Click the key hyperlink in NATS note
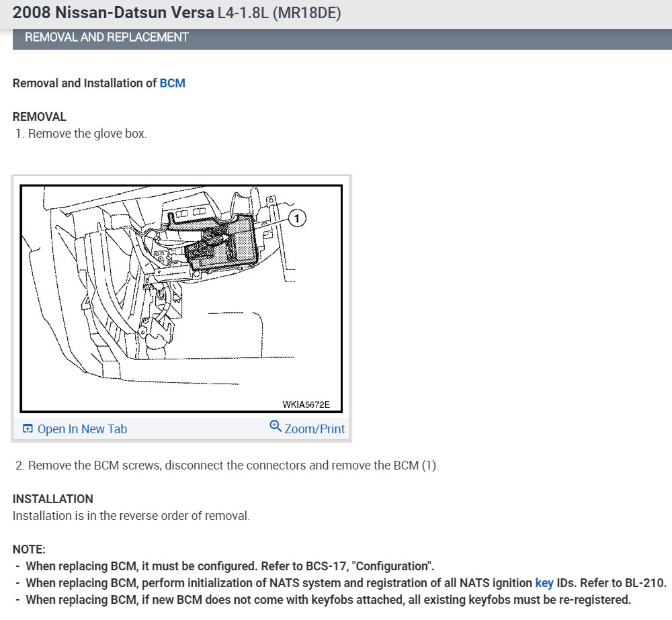Screen dimensions: 672x620 (544, 583)
